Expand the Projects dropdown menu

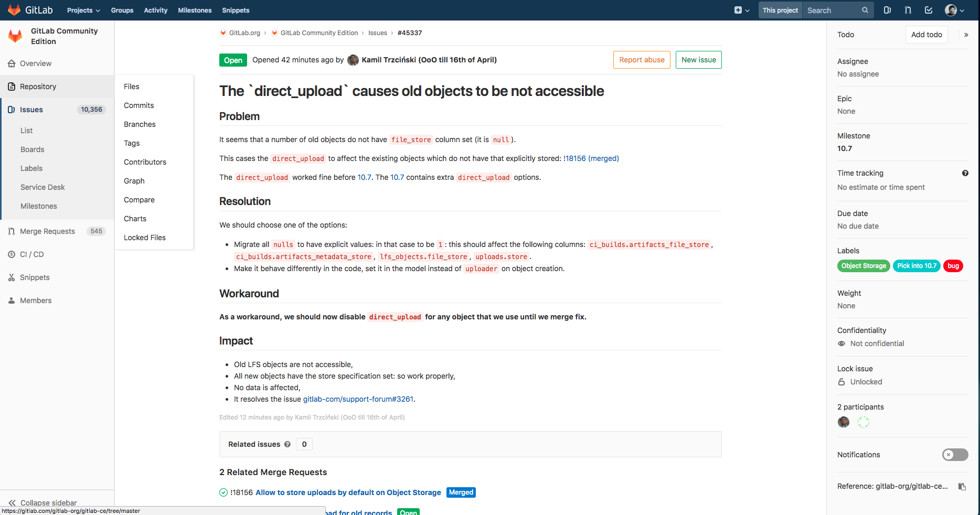point(82,10)
